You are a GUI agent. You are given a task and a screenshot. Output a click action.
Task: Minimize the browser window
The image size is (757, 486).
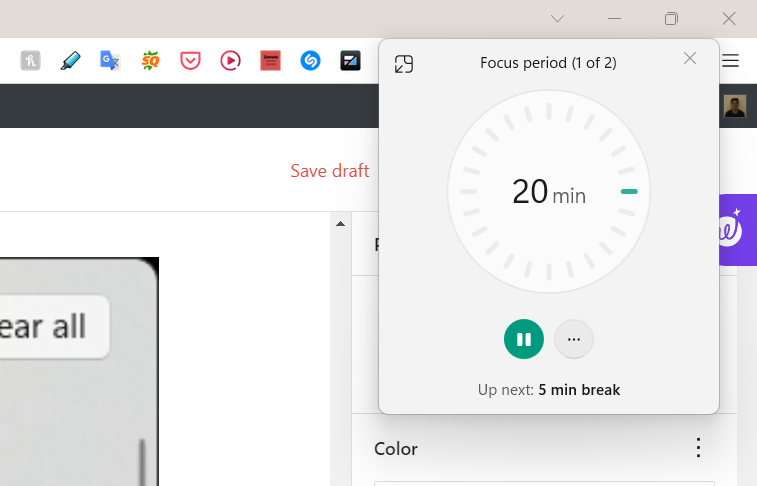pyautogui.click(x=615, y=19)
